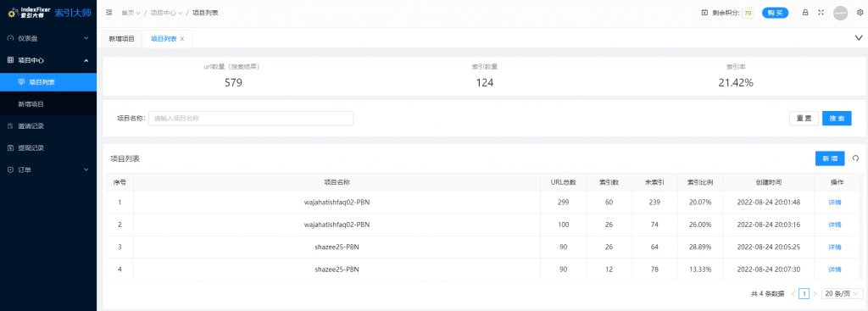Close the 项目列表 tab with its X
868x311 pixels.
coord(182,39)
